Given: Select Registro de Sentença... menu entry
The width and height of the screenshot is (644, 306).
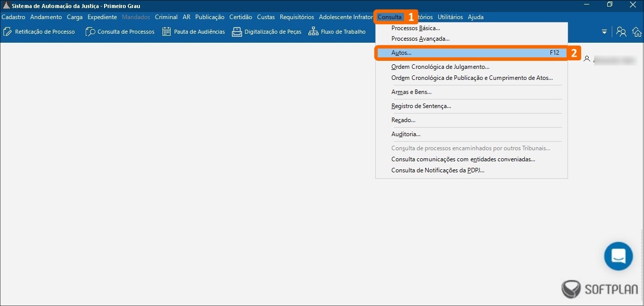Looking at the screenshot, I should [471, 106].
